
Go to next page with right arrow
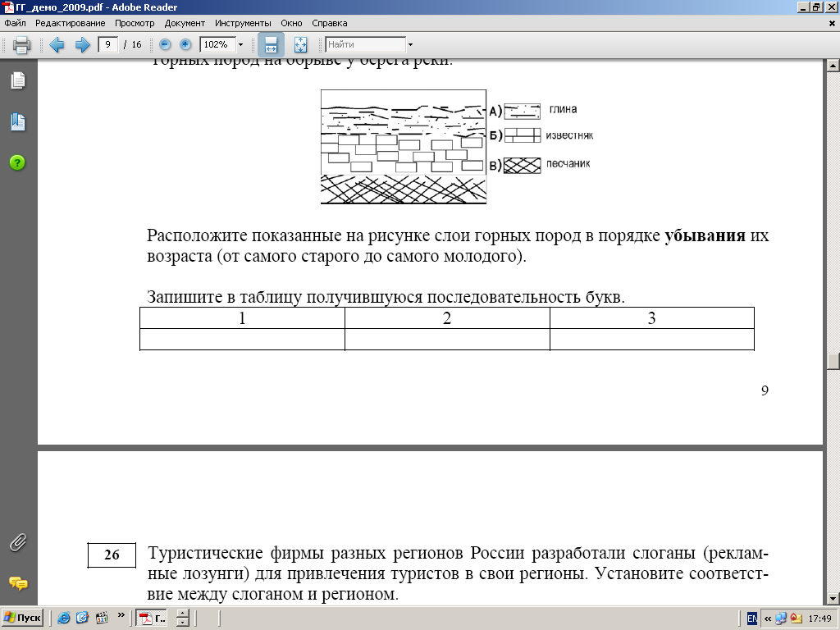[x=82, y=44]
